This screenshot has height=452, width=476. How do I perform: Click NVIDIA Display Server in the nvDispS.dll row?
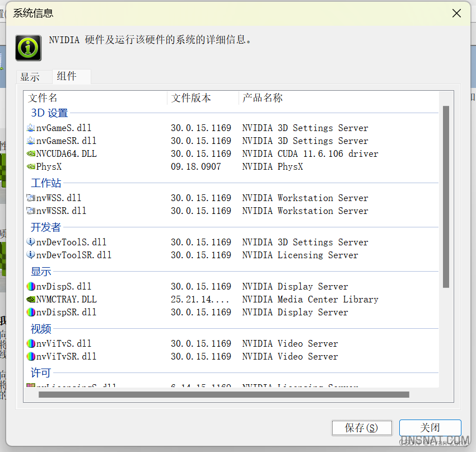click(x=295, y=286)
